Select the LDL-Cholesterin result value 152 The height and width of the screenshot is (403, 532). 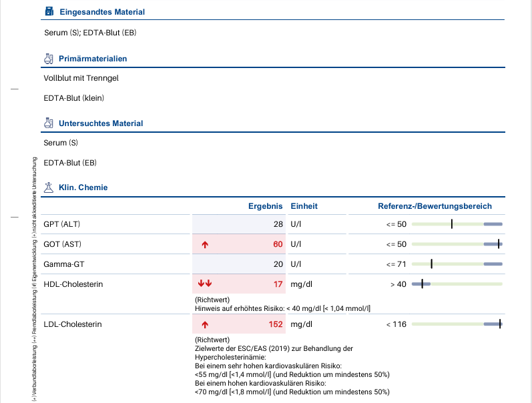coord(275,325)
